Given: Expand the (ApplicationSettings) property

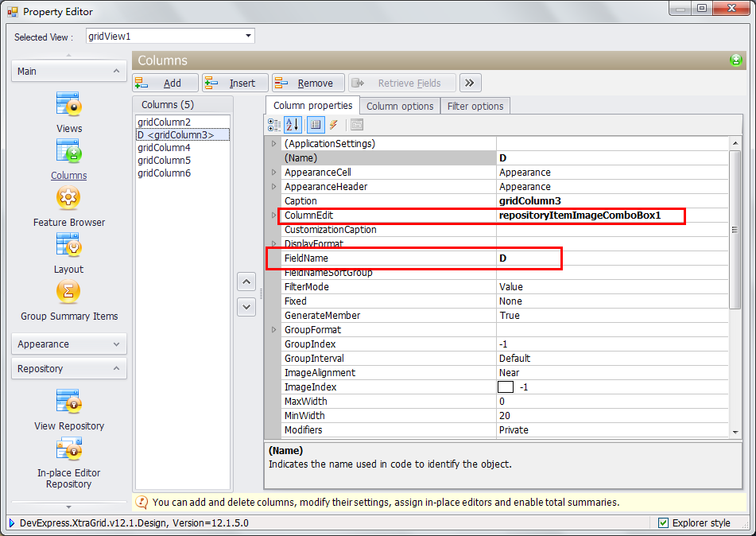Looking at the screenshot, I should (x=273, y=144).
